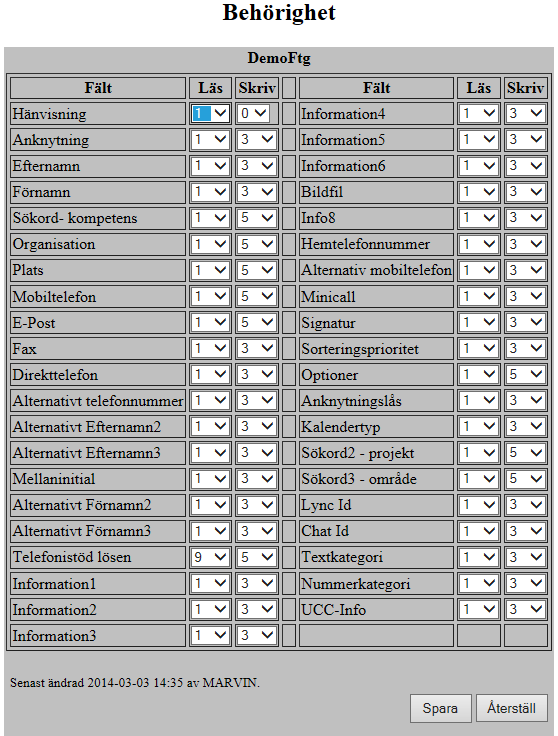This screenshot has width=558, height=736.
Task: Open the Läs dropdown for Hänvisning
Action: click(x=210, y=114)
